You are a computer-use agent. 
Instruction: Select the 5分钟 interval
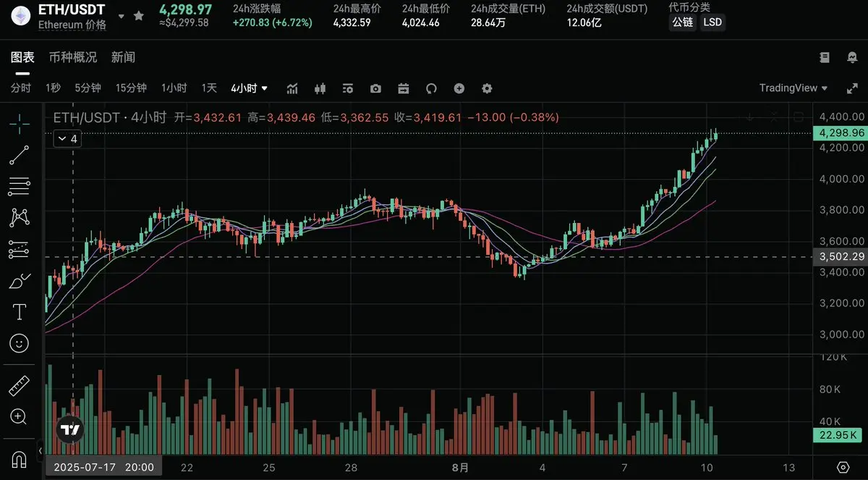pyautogui.click(x=88, y=88)
